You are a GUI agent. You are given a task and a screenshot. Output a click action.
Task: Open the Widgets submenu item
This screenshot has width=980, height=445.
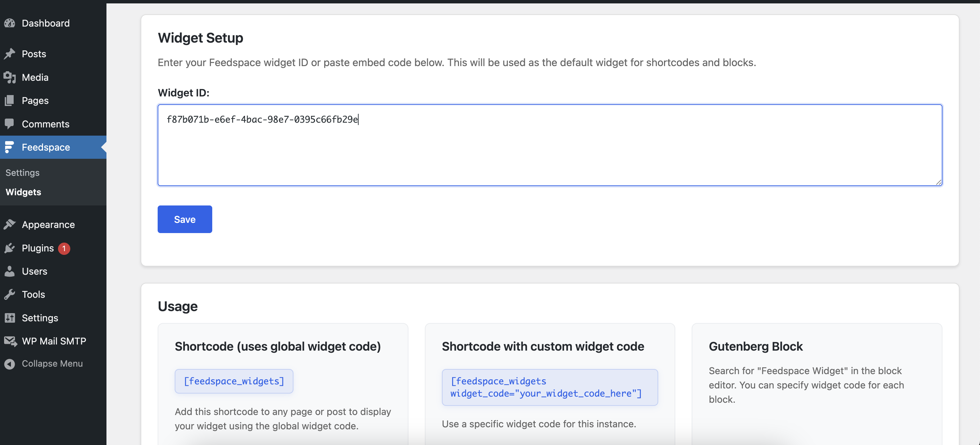[23, 192]
